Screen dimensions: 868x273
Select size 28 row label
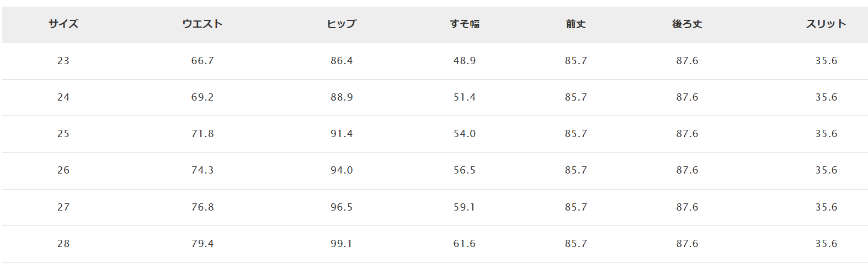tap(63, 244)
